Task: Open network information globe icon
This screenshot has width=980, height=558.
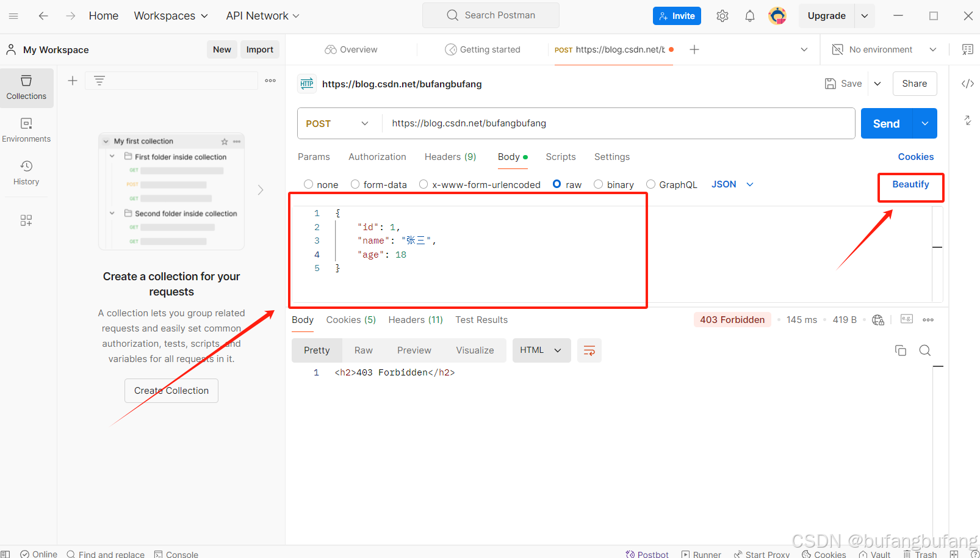Action: (878, 320)
